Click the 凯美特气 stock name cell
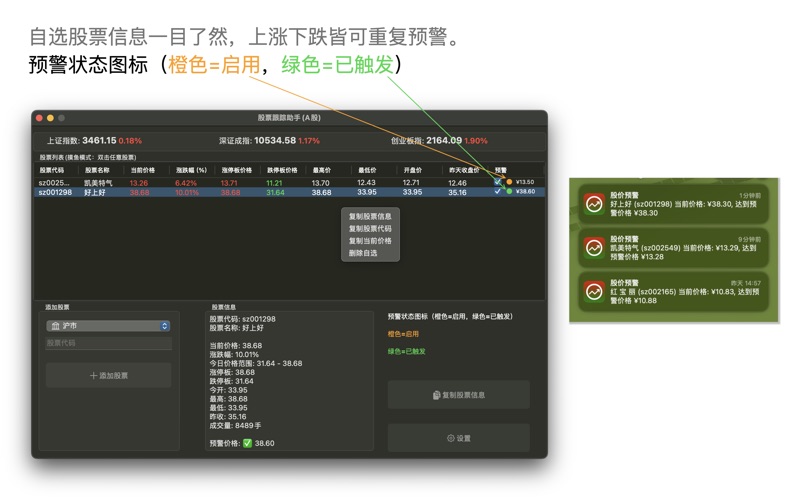Image resolution: width=800 pixels, height=500 pixels. pos(98,183)
